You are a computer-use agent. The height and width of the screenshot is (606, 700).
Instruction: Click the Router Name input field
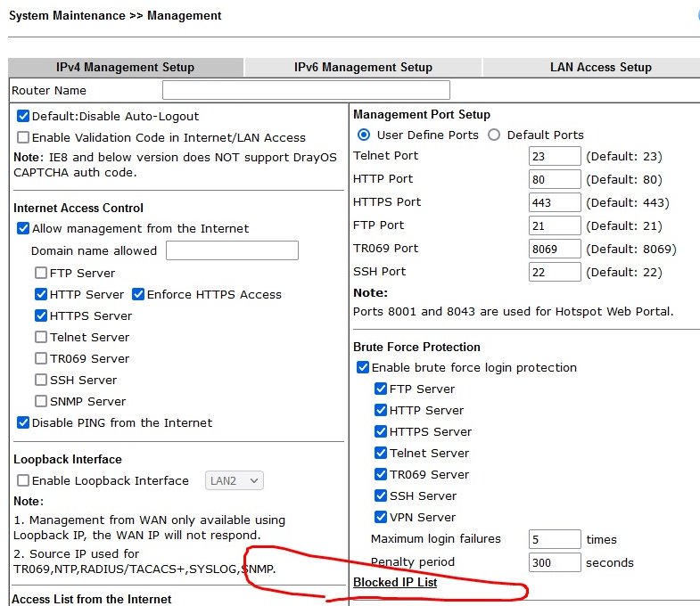point(306,90)
